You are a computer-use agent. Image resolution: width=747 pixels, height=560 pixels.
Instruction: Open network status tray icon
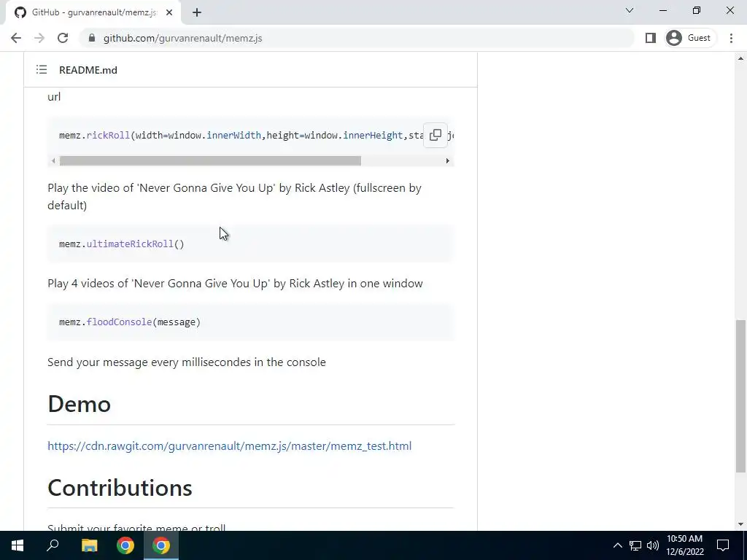pyautogui.click(x=635, y=545)
